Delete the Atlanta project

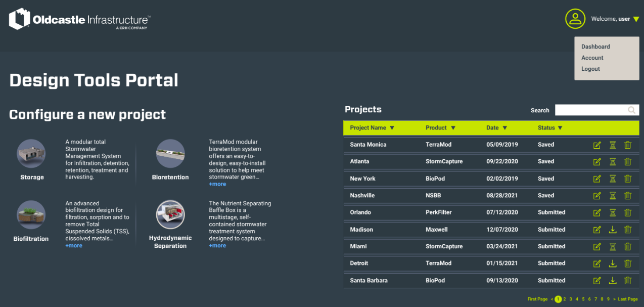click(628, 162)
